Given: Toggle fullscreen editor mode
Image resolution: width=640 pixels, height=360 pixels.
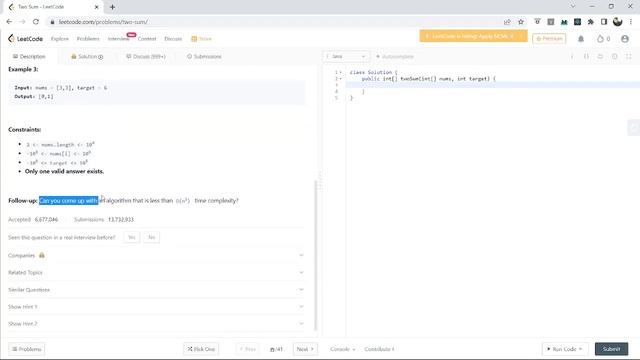Looking at the screenshot, I should 629,56.
